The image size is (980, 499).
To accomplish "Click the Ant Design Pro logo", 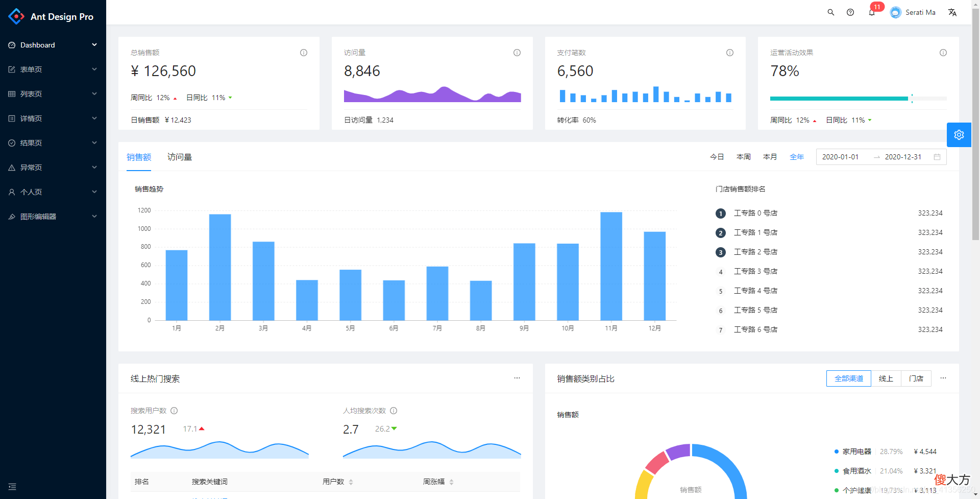I will click(16, 16).
